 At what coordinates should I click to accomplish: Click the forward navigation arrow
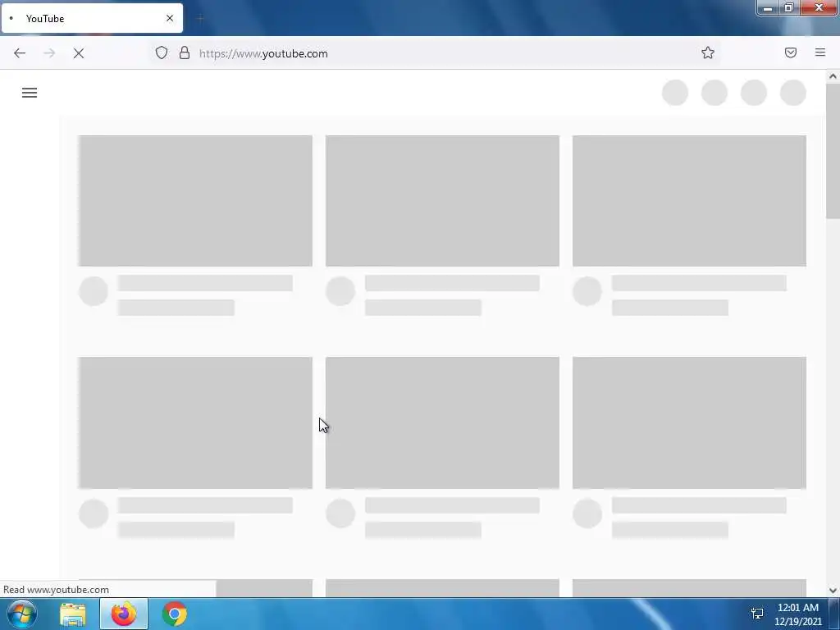point(49,53)
